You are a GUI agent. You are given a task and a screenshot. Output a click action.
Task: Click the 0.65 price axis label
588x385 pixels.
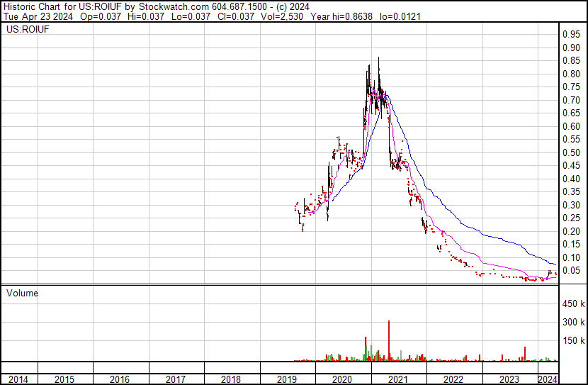(571, 113)
